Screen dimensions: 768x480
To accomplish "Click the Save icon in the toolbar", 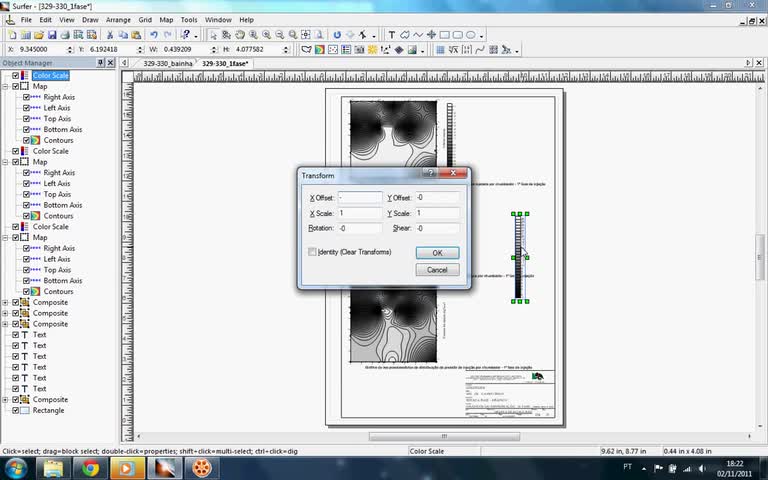I will tap(51, 35).
